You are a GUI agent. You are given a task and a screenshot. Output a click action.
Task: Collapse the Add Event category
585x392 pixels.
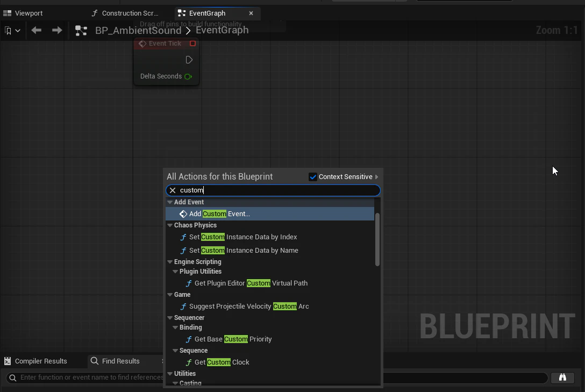(x=170, y=202)
